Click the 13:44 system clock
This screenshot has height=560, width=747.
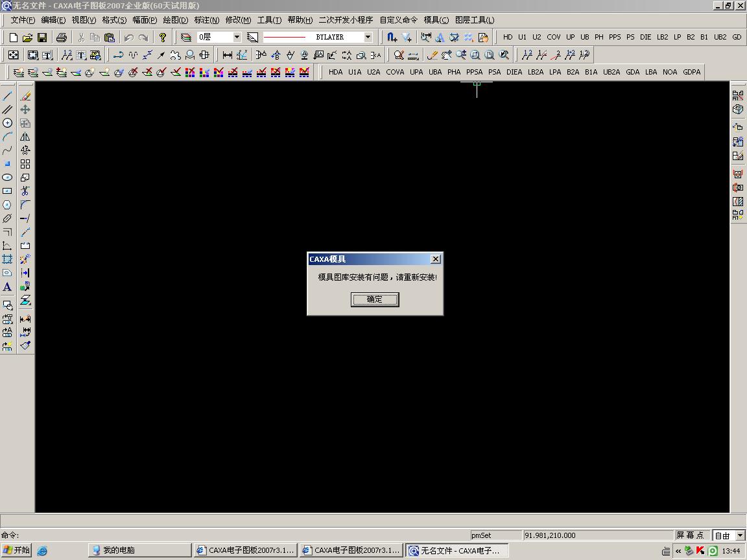coord(731,551)
